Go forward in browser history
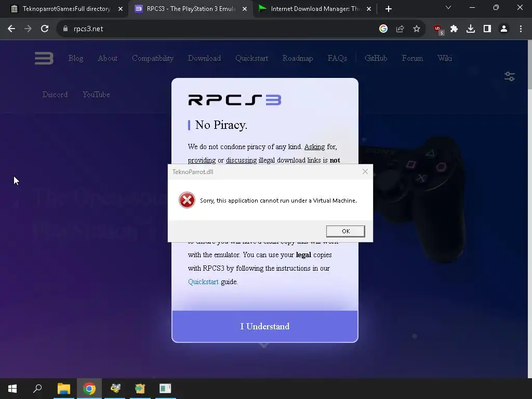Image resolution: width=532 pixels, height=399 pixels. pyautogui.click(x=28, y=29)
